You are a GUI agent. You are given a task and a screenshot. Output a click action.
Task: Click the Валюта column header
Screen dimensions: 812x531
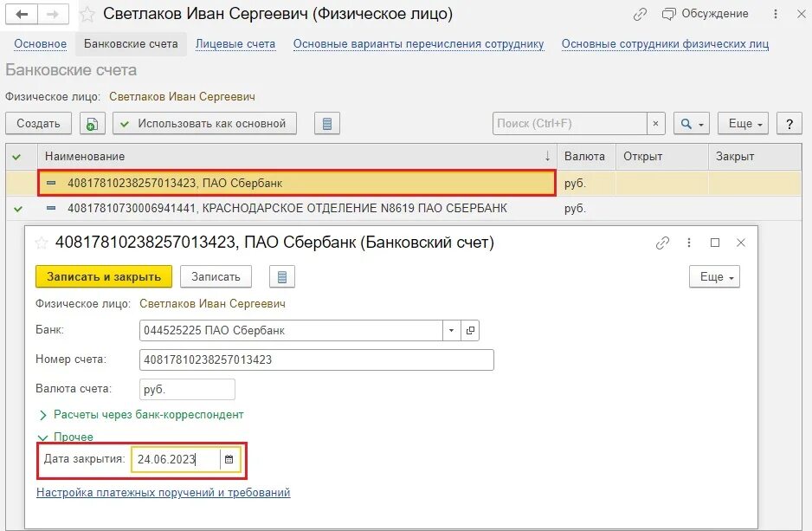click(586, 157)
